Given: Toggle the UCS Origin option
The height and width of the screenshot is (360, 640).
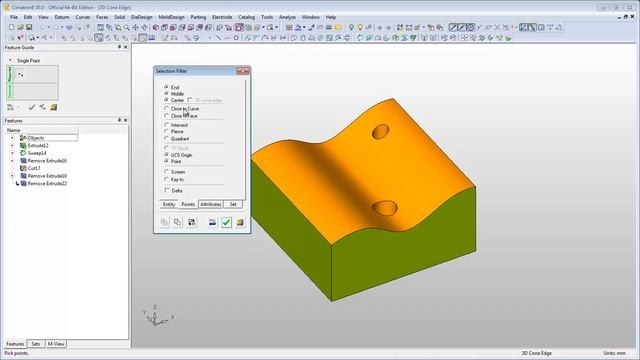Looking at the screenshot, I should click(x=167, y=155).
